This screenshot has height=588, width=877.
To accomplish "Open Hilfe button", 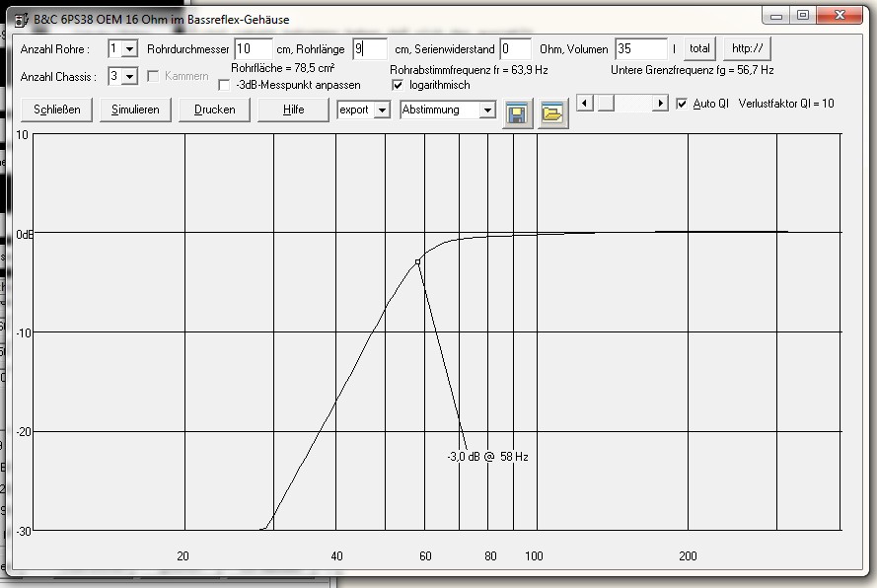I will 293,110.
